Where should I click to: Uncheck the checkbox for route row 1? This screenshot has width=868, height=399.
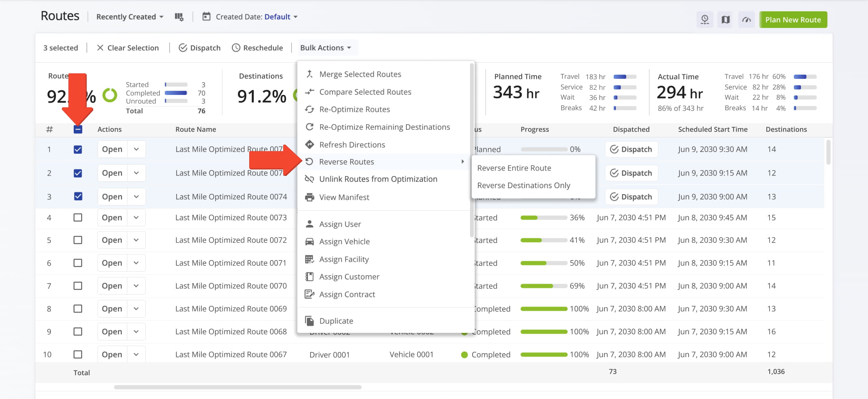coord(78,149)
